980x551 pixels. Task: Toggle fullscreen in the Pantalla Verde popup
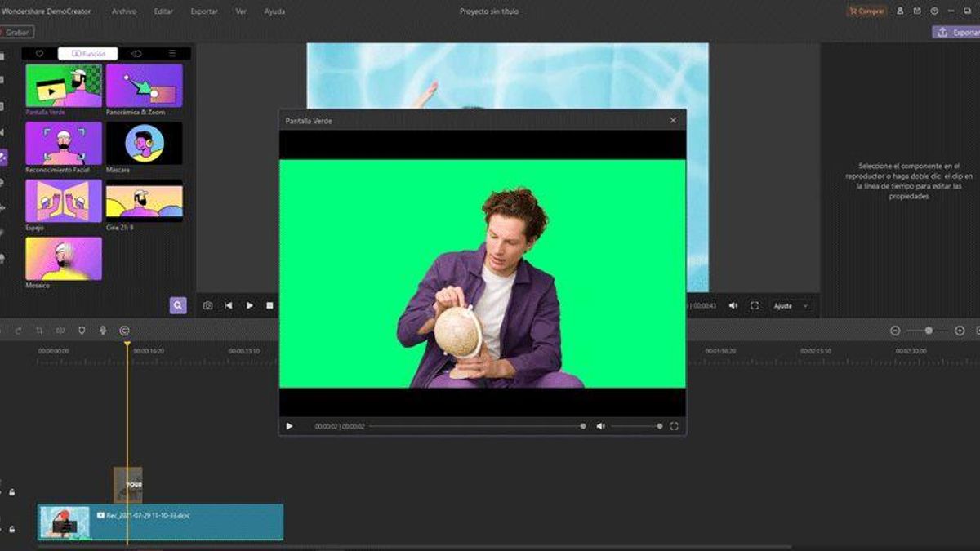click(x=675, y=426)
